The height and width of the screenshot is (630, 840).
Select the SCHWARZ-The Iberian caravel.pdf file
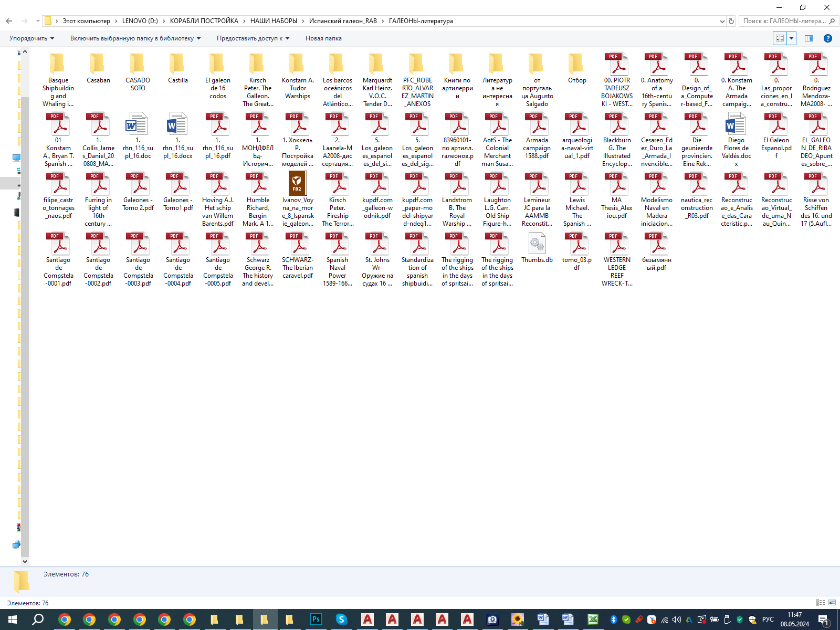point(298,256)
